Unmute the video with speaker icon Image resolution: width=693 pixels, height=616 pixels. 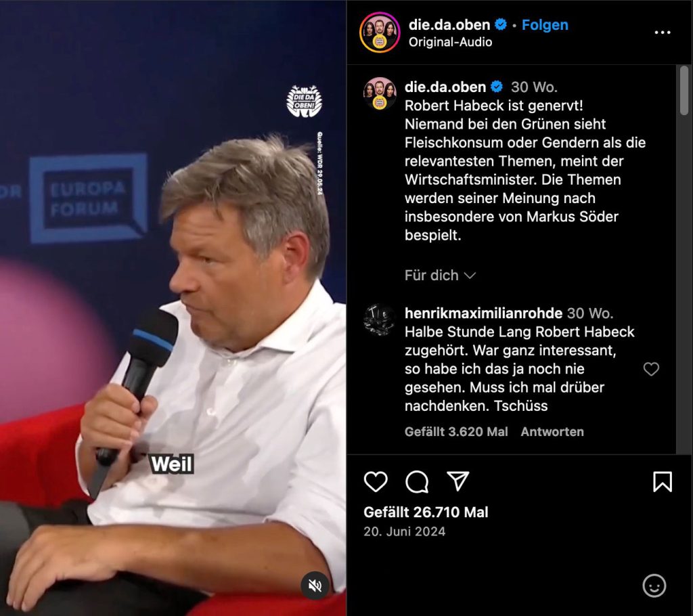click(315, 586)
